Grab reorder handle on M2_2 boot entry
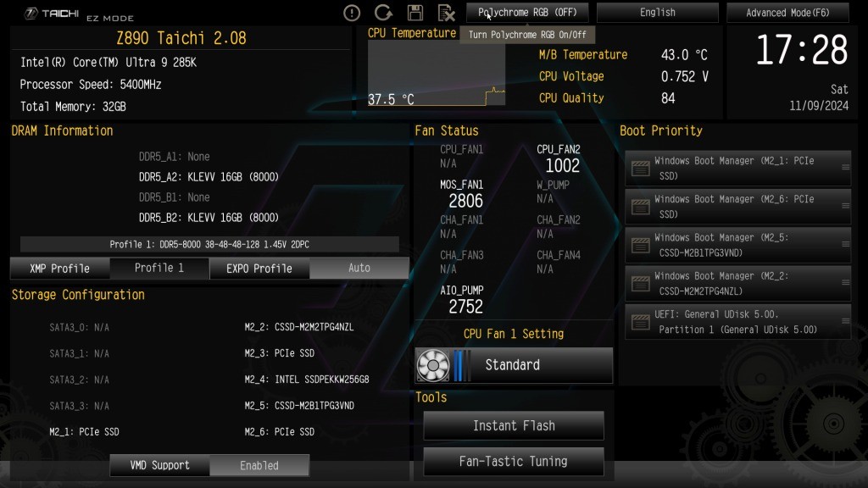 click(845, 282)
